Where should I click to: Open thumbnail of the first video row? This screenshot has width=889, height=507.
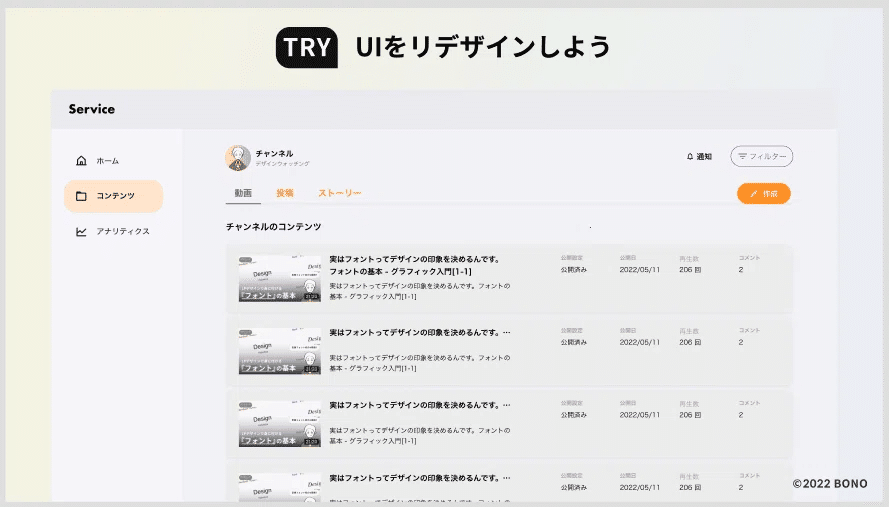pos(280,278)
